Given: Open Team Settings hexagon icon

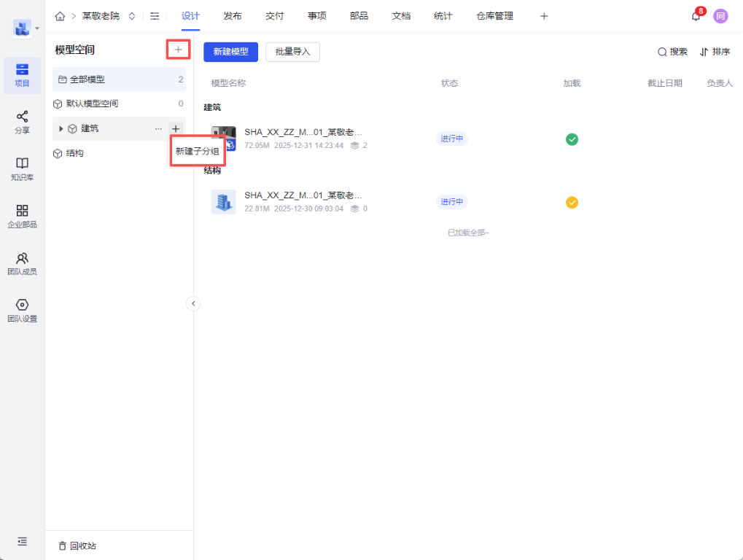Looking at the screenshot, I should click(22, 310).
